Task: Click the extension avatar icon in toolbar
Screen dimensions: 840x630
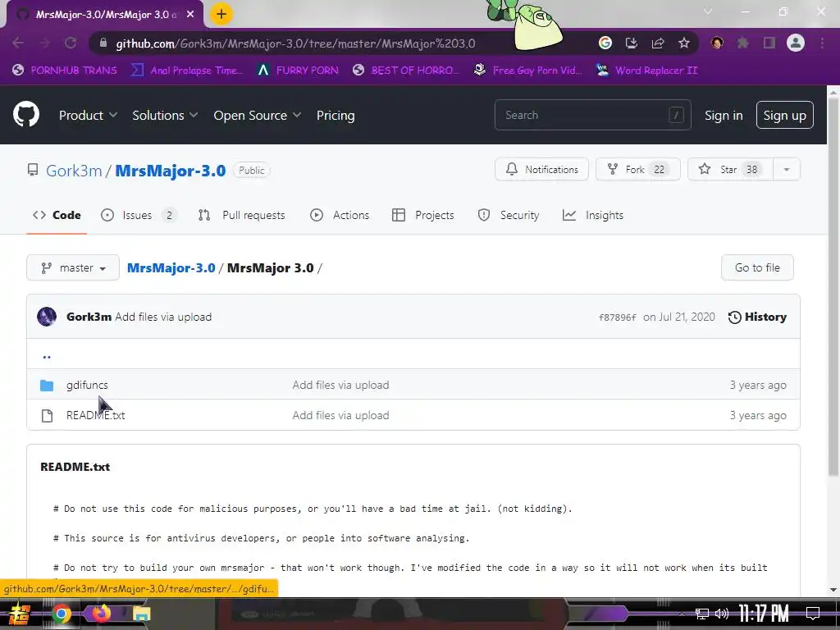Action: click(716, 43)
